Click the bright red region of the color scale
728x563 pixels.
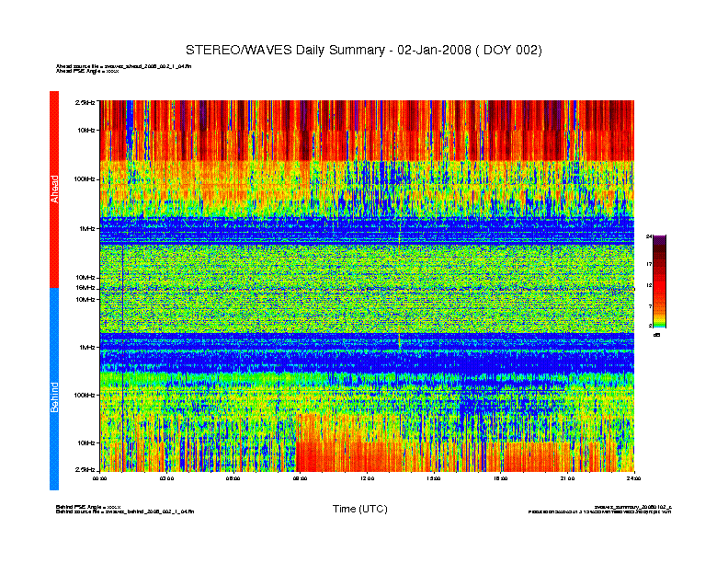(659, 287)
